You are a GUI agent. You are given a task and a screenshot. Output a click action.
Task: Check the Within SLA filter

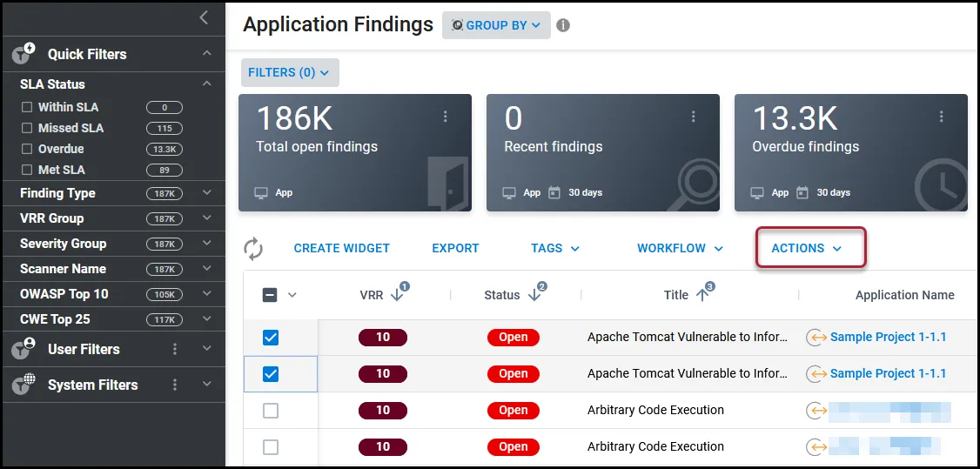click(x=27, y=107)
